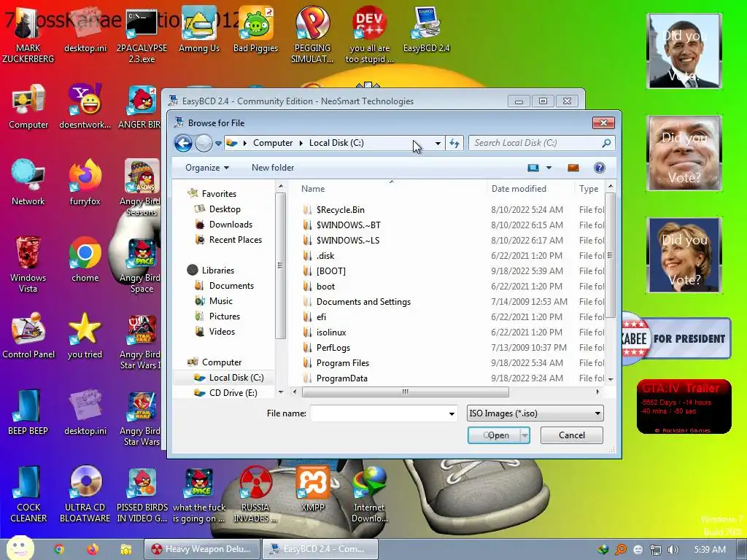Select CD Drive (E:) in navigation pane
The image size is (747, 560).
[x=233, y=393]
